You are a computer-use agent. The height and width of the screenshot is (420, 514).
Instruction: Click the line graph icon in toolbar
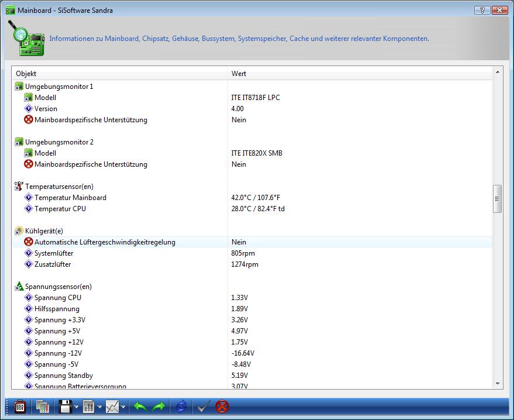112,407
